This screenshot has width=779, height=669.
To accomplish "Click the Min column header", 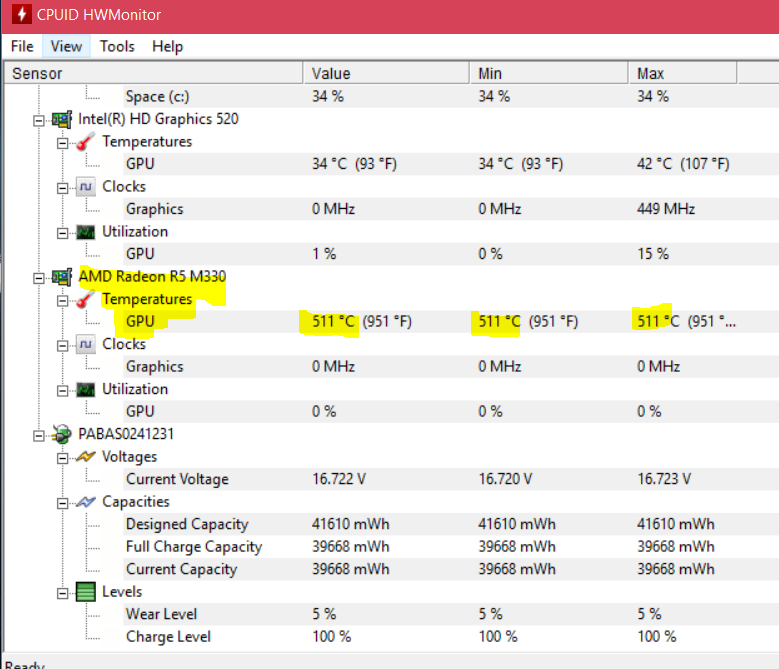I will [549, 74].
